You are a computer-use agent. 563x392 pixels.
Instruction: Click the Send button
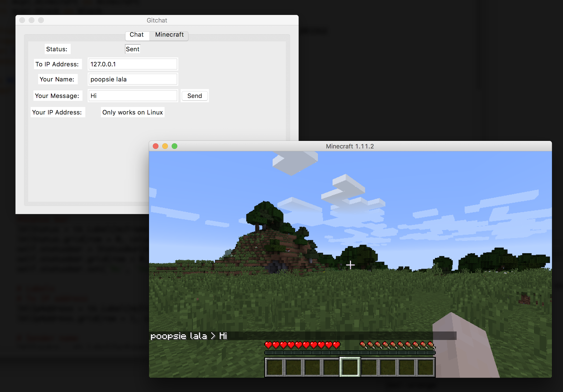pyautogui.click(x=194, y=96)
